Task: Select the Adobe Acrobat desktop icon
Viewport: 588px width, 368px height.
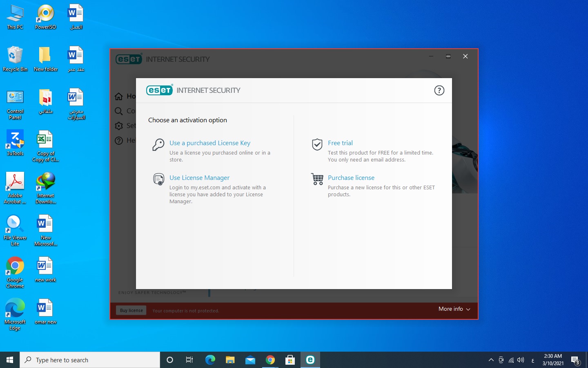Action: coord(15,188)
